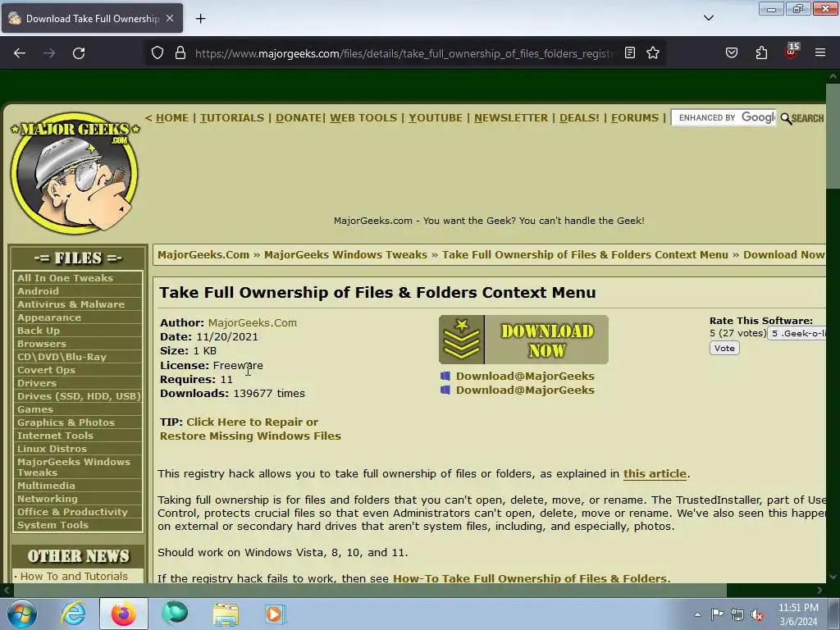Reload the page with the refresh icon
The width and height of the screenshot is (840, 630).
(x=79, y=53)
